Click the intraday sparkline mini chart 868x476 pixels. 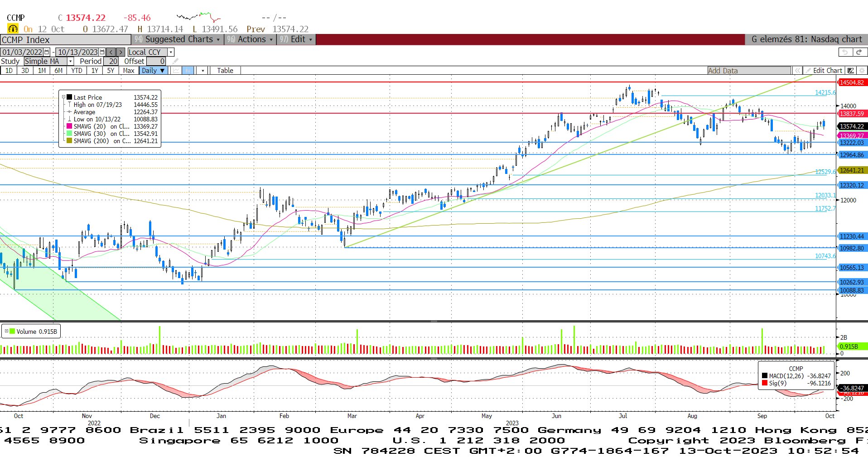click(x=198, y=17)
